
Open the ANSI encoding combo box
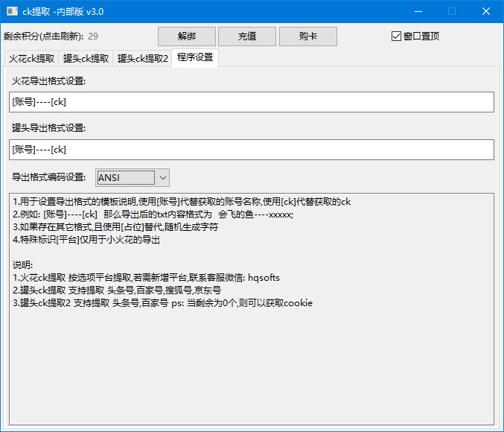pyautogui.click(x=125, y=177)
